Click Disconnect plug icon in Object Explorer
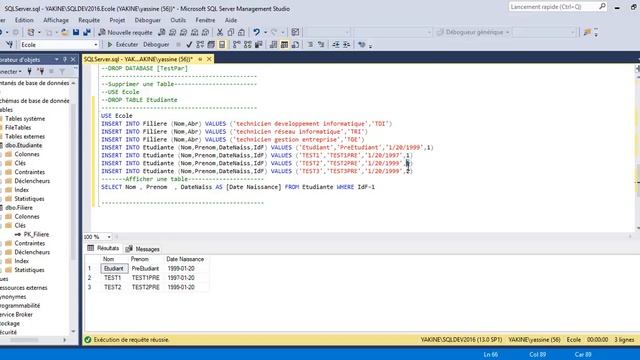The width and height of the screenshot is (640, 360). point(40,71)
